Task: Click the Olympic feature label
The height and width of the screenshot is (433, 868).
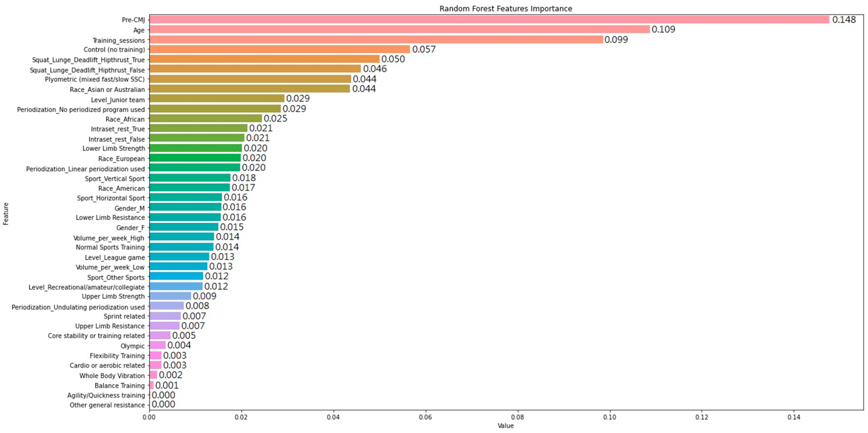Action: tap(132, 346)
